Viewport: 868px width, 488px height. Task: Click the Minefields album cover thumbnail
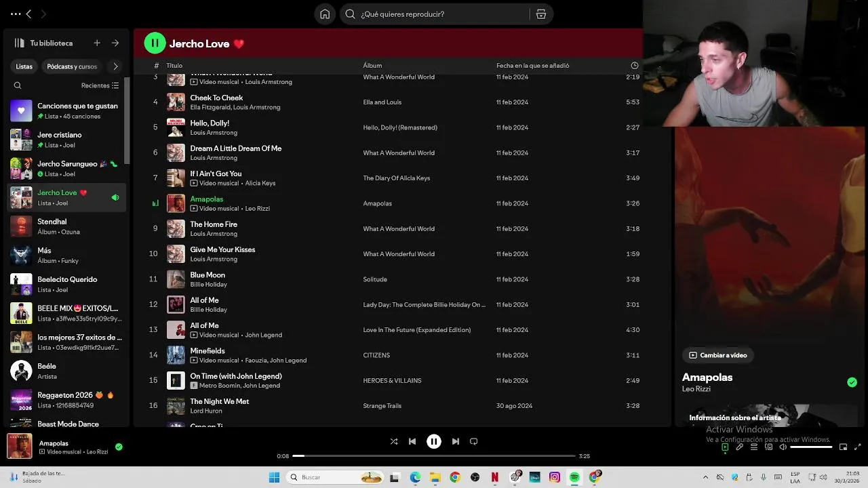pos(176,355)
